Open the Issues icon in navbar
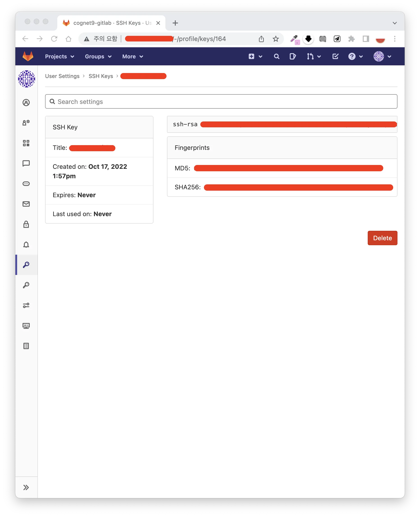Screen dimensions: 420x517 [x=292, y=56]
